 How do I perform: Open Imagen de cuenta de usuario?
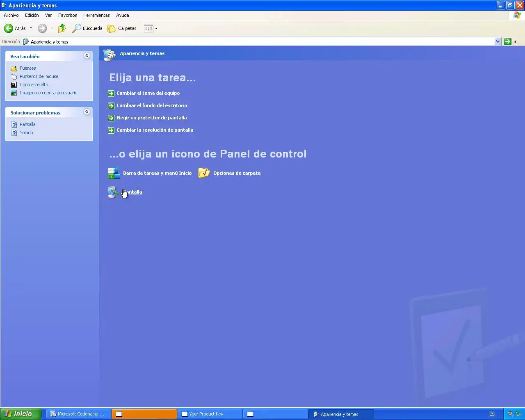click(48, 93)
